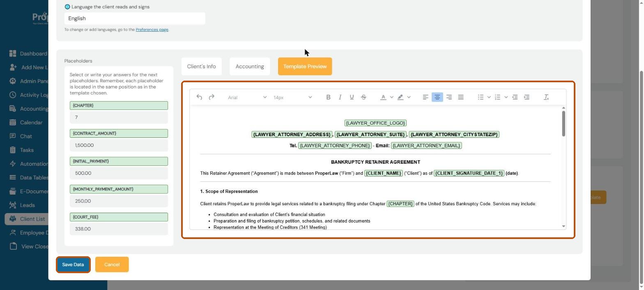Edit the CHAPTER value field

[x=119, y=117]
